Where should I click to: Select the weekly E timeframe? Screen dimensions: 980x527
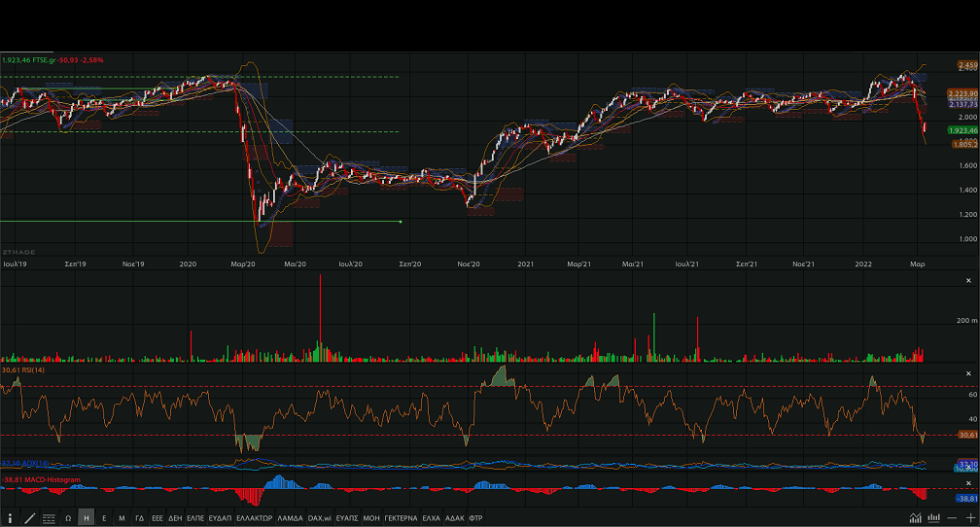(x=104, y=518)
